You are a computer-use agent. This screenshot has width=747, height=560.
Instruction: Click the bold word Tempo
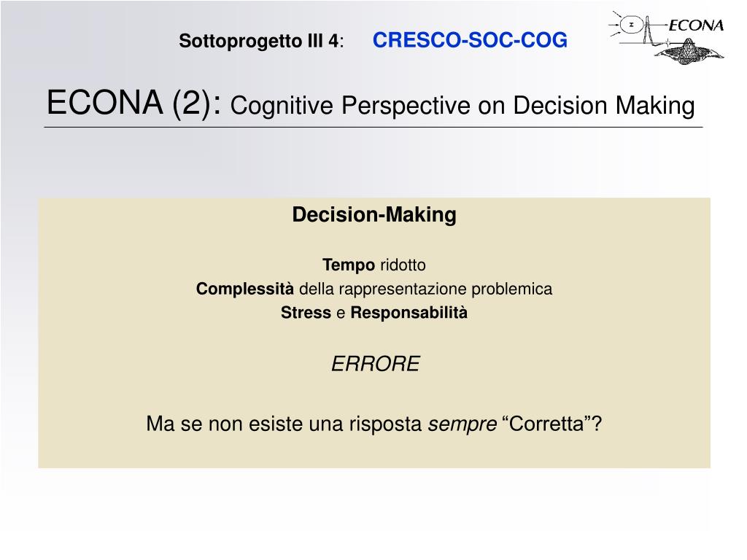pyautogui.click(x=349, y=265)
